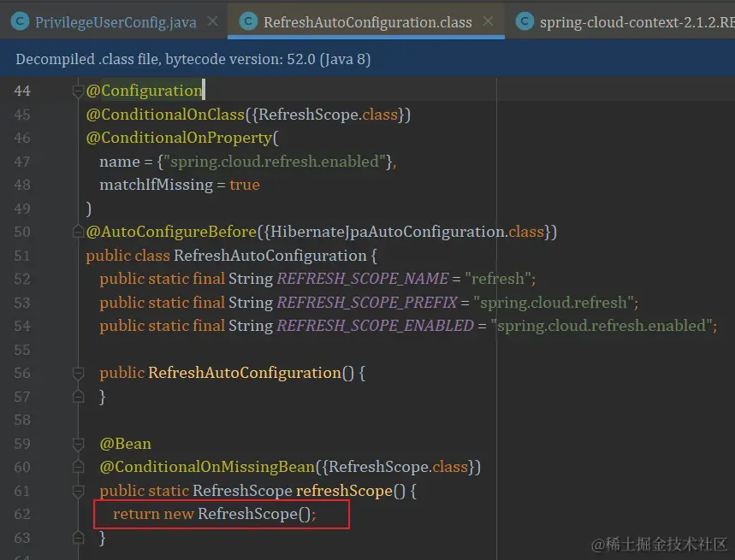Click the class icon on the spring-cloud-context tab
The image size is (735, 560).
tap(525, 21)
